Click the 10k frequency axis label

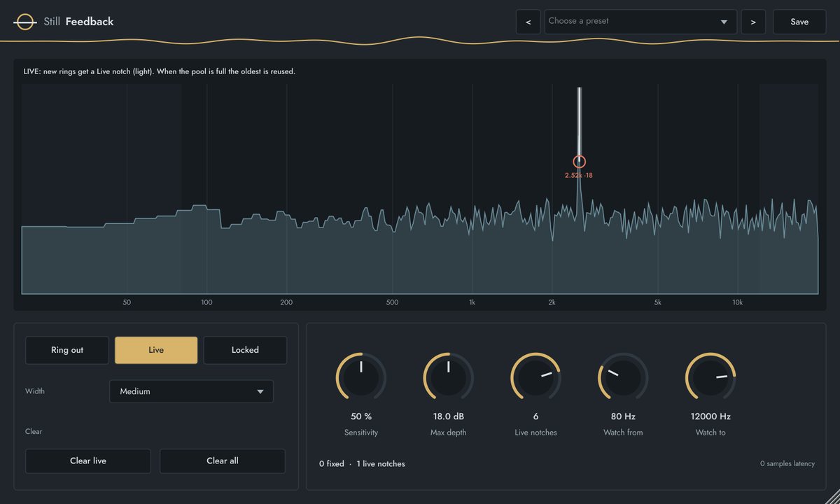(737, 302)
